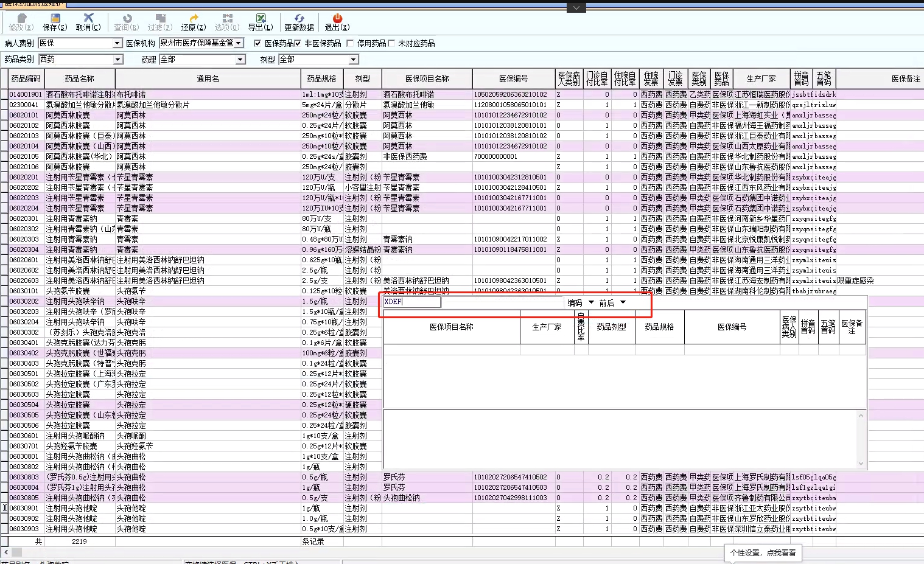924x564 pixels.
Task: Click the 取消(C) cancel toolbar icon
Action: tap(88, 23)
